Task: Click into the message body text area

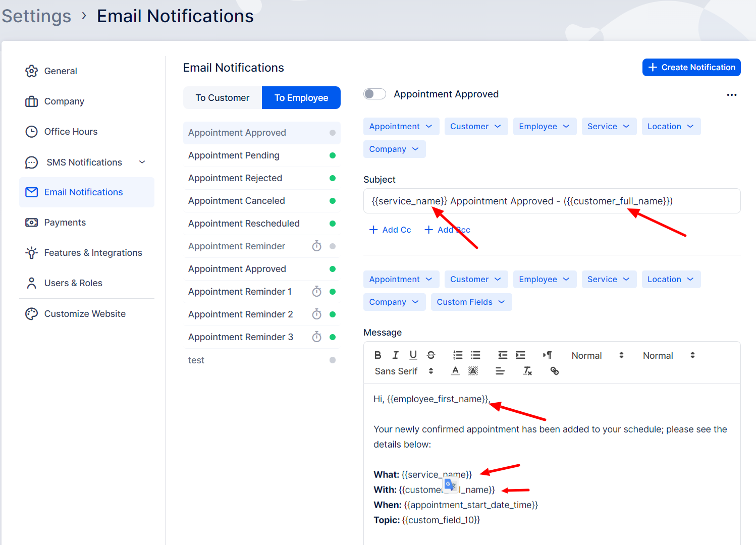Action: click(552, 464)
